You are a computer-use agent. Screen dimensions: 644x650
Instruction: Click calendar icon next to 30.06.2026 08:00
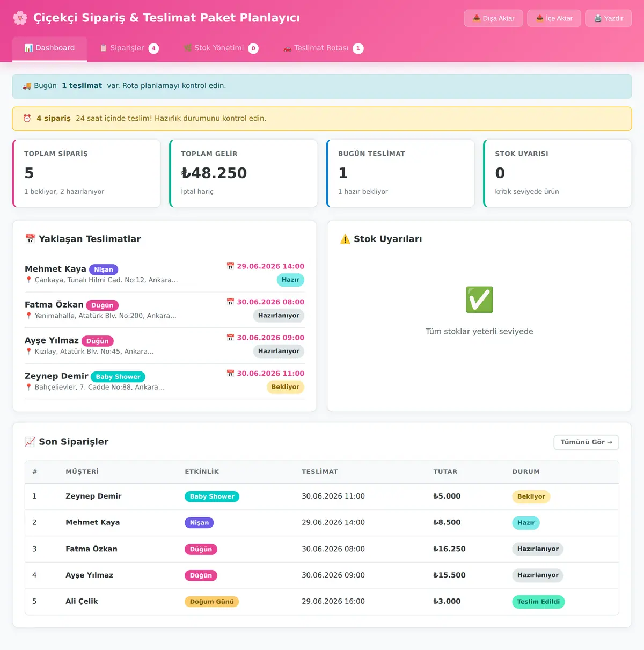pyautogui.click(x=230, y=302)
